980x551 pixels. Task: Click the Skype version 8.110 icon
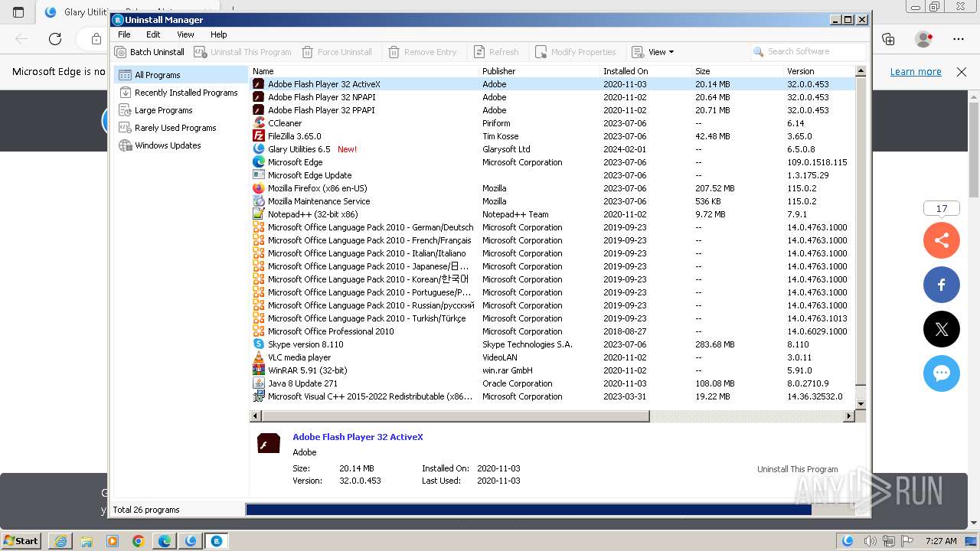(259, 344)
